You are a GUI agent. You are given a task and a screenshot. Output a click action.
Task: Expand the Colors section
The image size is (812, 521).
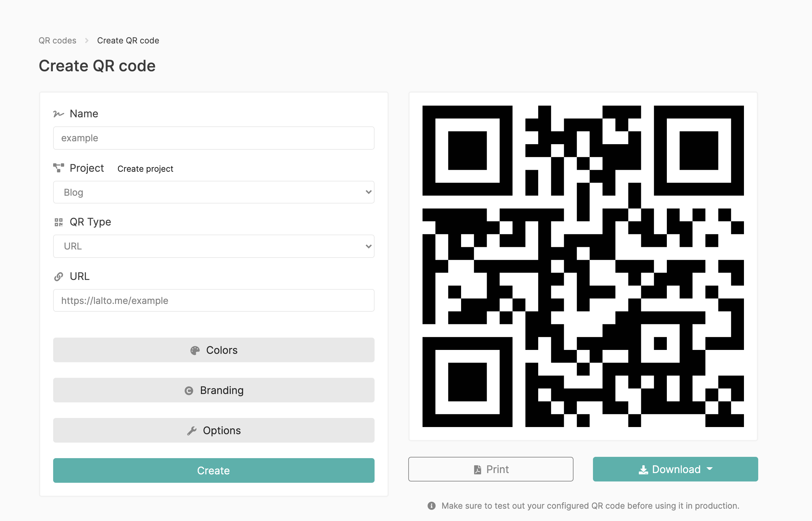click(x=214, y=350)
